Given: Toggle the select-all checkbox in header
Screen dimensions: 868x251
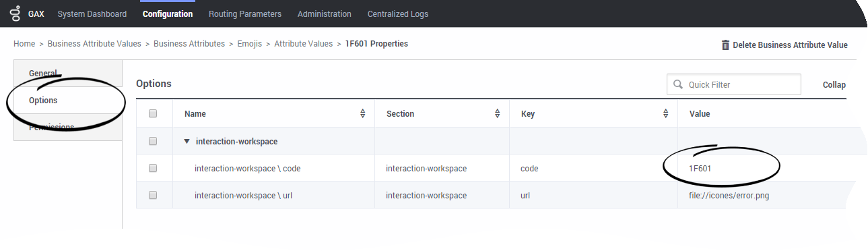Looking at the screenshot, I should click(153, 114).
